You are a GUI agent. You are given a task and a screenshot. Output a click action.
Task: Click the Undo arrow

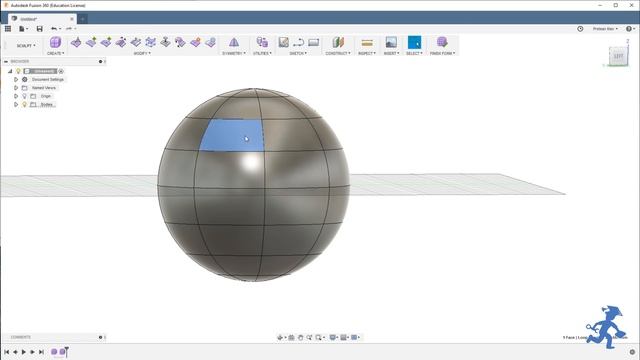[x=54, y=29]
